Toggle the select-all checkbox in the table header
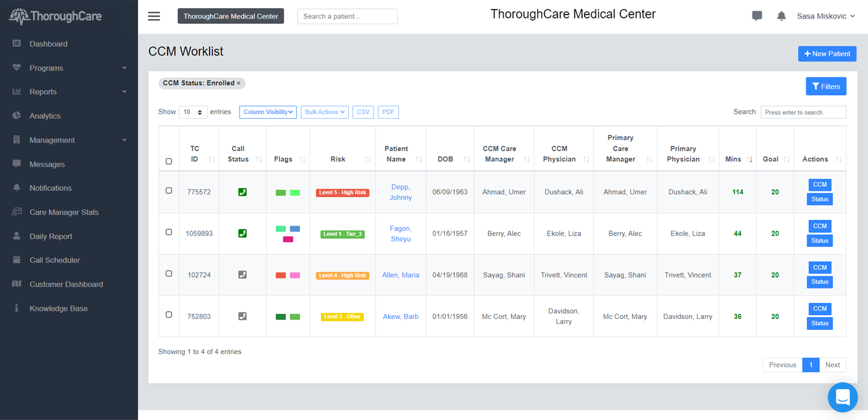 168,161
